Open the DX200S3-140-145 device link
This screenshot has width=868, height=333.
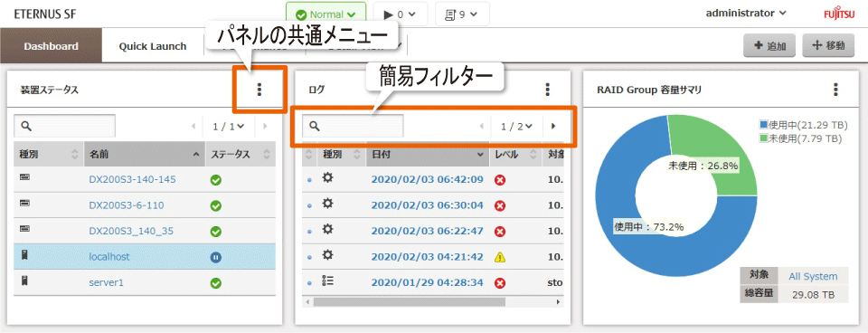coord(133,179)
